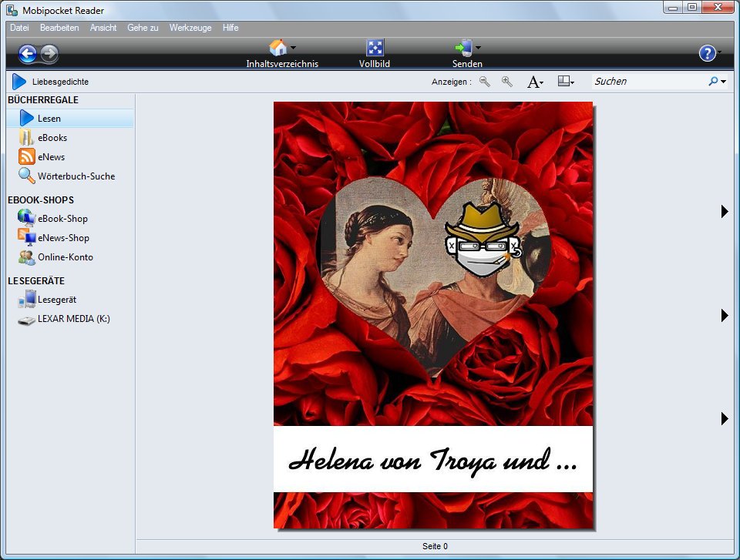Click the LEXAR MEDIA drive icon
Viewport: 740px width, 560px height.
click(x=26, y=320)
